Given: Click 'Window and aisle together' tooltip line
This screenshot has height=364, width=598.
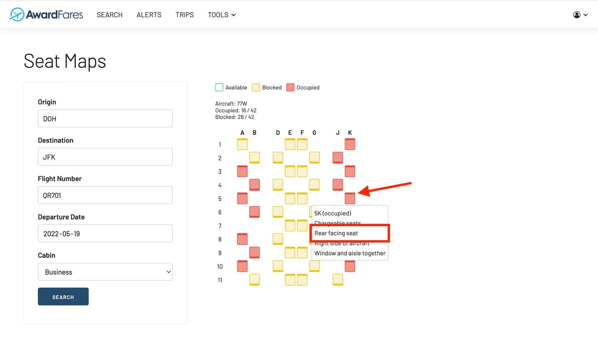Looking at the screenshot, I should click(350, 253).
